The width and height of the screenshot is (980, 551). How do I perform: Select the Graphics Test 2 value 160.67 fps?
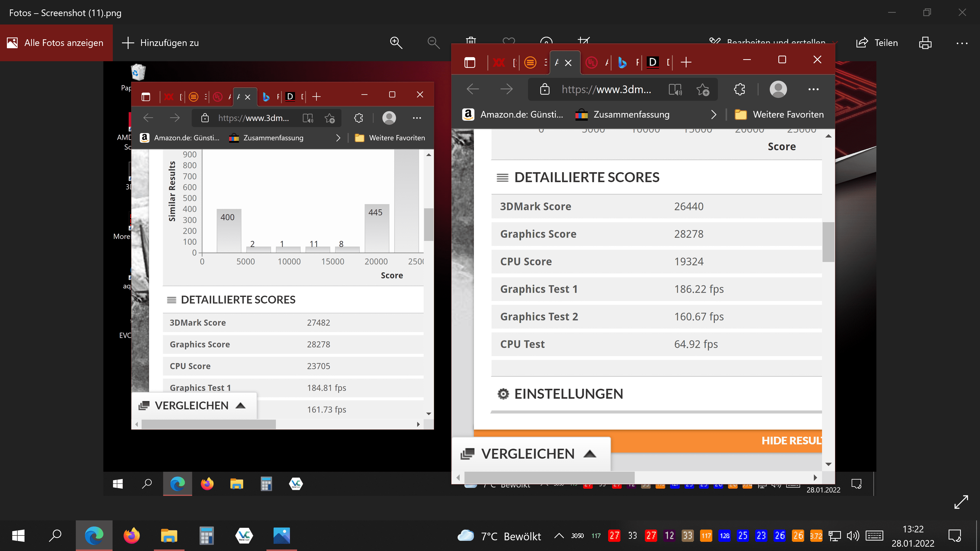tap(699, 316)
